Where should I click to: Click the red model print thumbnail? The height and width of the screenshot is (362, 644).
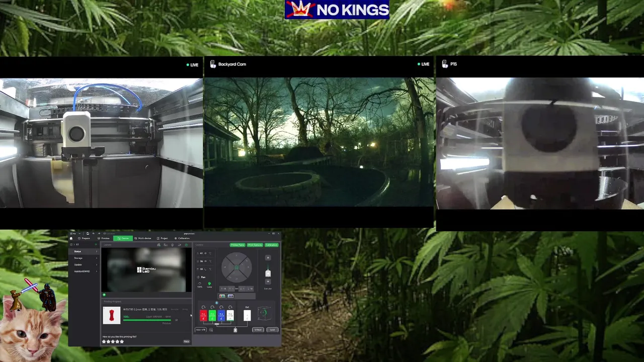[112, 315]
